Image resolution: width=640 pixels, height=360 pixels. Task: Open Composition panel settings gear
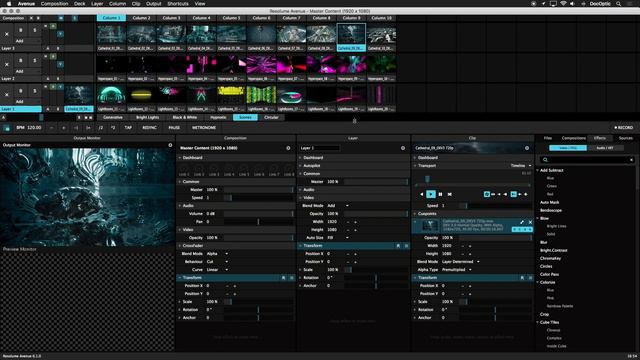tap(288, 148)
